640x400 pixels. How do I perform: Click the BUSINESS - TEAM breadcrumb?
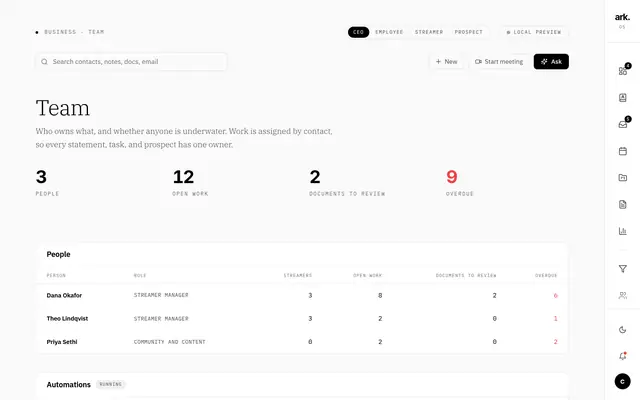74,32
